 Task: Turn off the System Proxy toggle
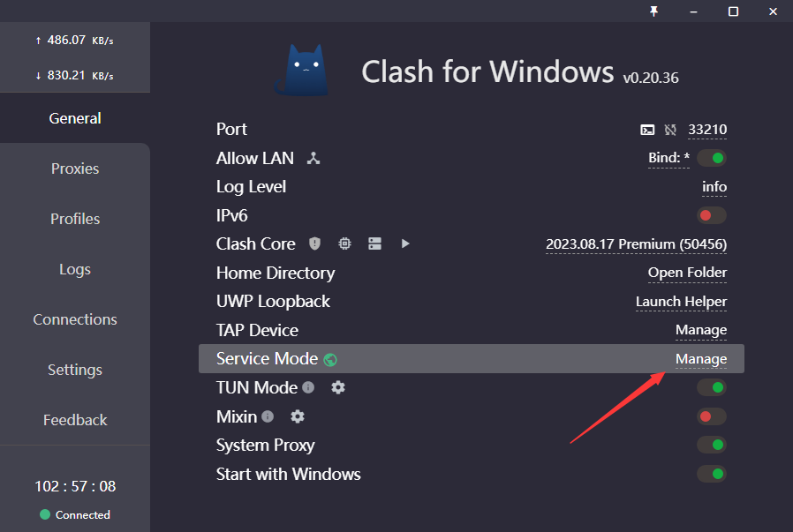pos(711,445)
